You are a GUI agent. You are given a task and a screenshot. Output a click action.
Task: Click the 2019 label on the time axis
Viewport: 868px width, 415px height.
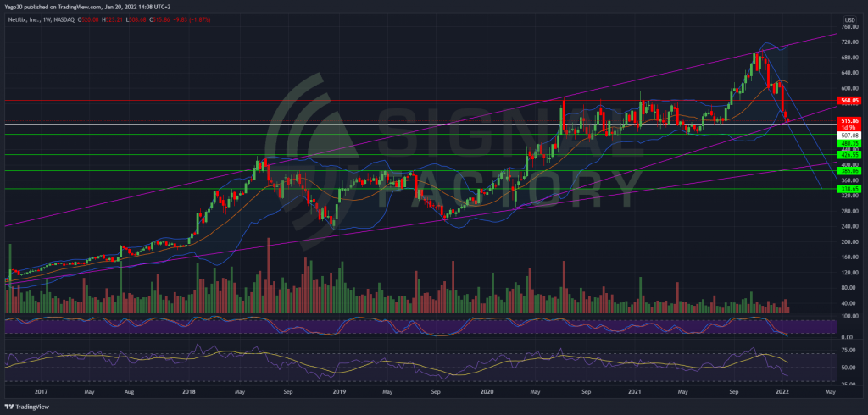tap(339, 392)
